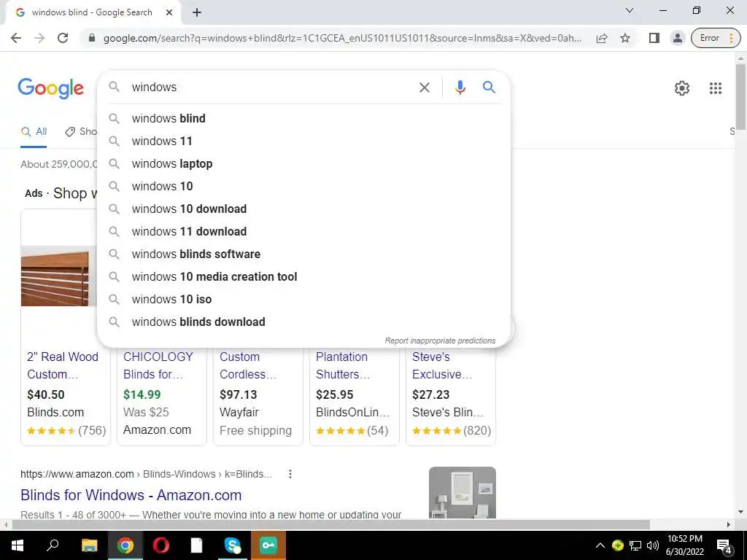Go to Google logo homepage
747x560 pixels.
[50, 88]
